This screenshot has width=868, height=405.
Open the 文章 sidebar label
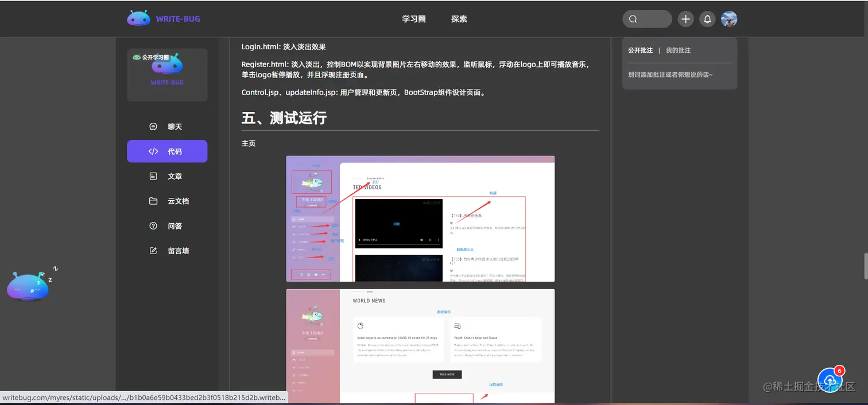click(175, 176)
